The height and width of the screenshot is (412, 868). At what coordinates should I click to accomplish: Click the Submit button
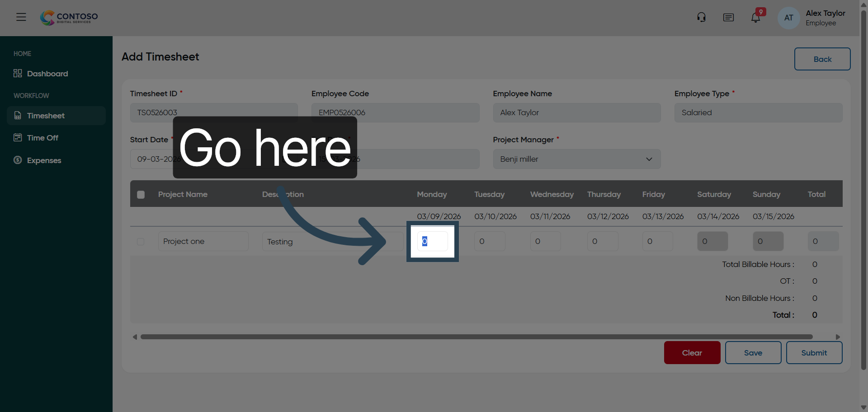[x=814, y=352]
